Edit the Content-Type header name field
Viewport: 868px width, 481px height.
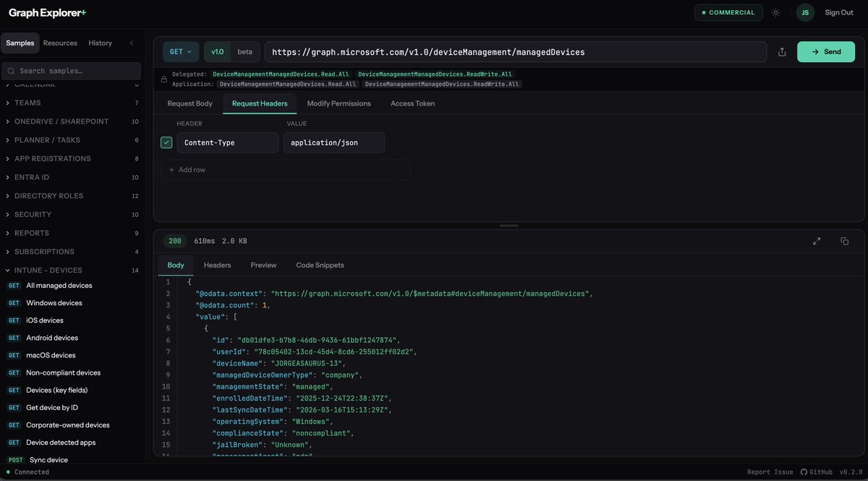[228, 142]
